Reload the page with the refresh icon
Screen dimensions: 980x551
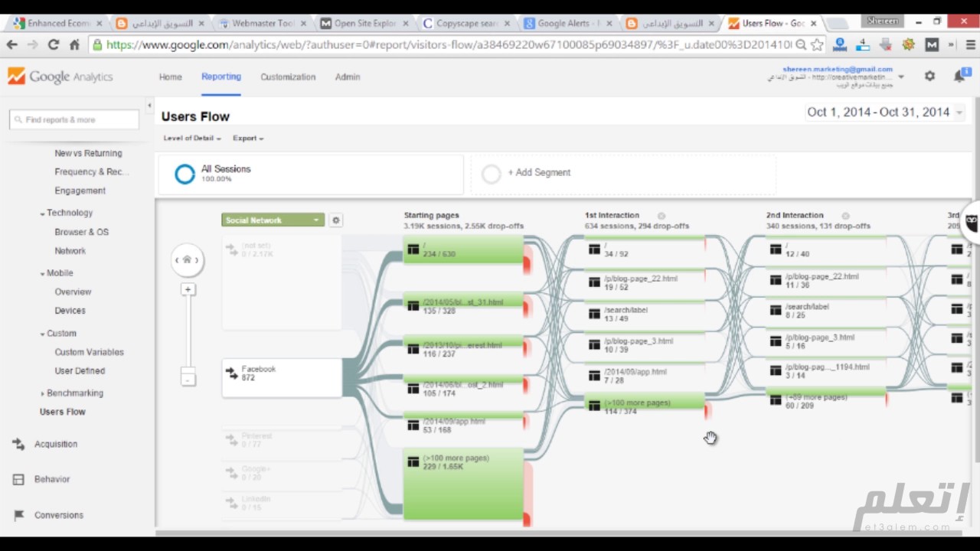(53, 45)
